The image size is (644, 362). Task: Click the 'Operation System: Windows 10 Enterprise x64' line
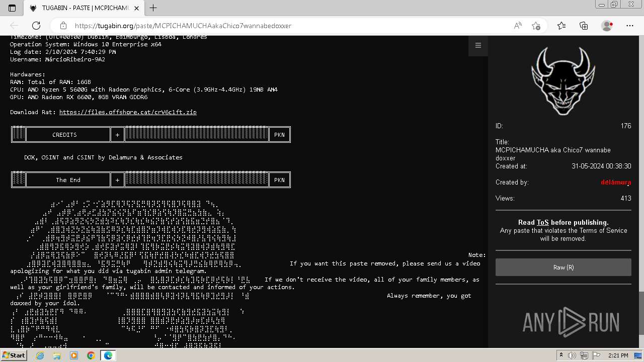[x=86, y=44]
